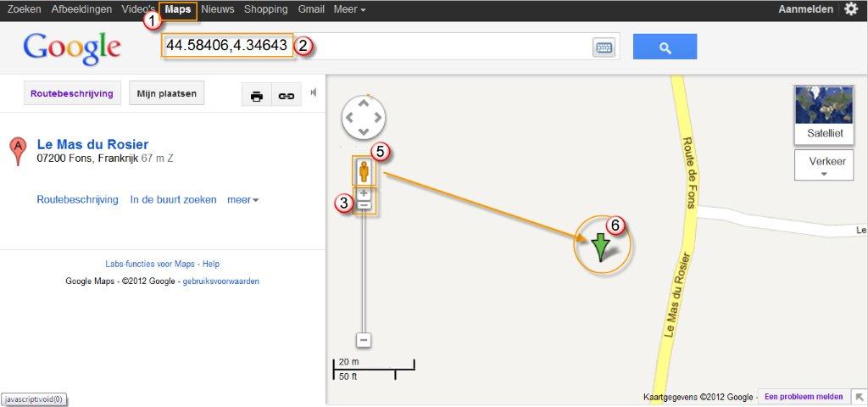
Task: Collapse the left side panel arrow
Action: [314, 92]
